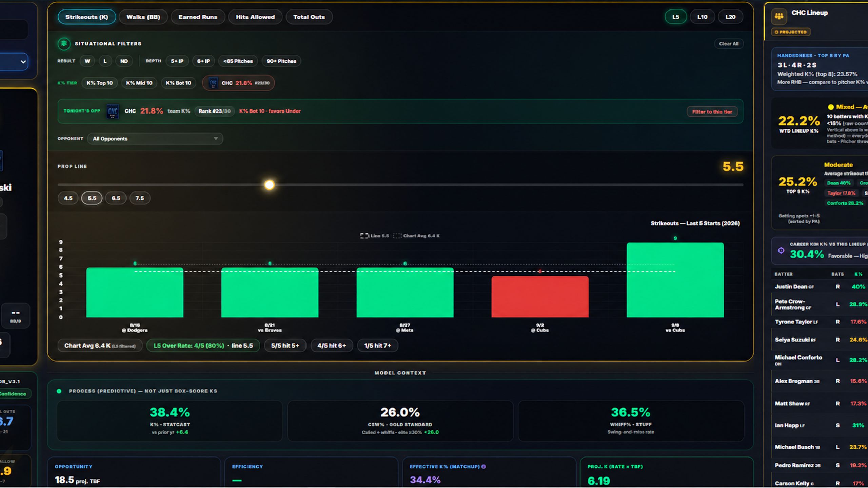The width and height of the screenshot is (868, 488).
Task: Click the Effective K% info icon
Action: pyautogui.click(x=484, y=467)
